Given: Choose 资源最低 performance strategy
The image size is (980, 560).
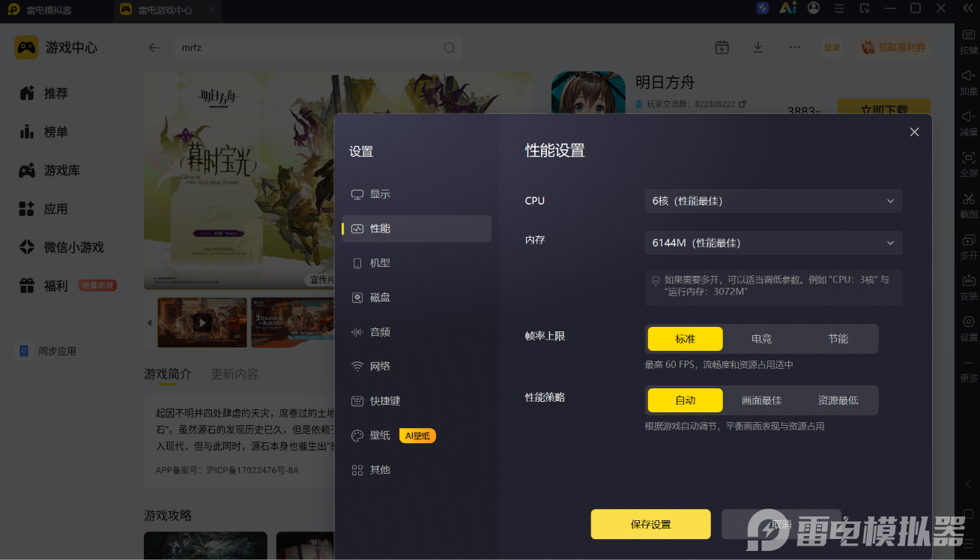Looking at the screenshot, I should click(838, 400).
